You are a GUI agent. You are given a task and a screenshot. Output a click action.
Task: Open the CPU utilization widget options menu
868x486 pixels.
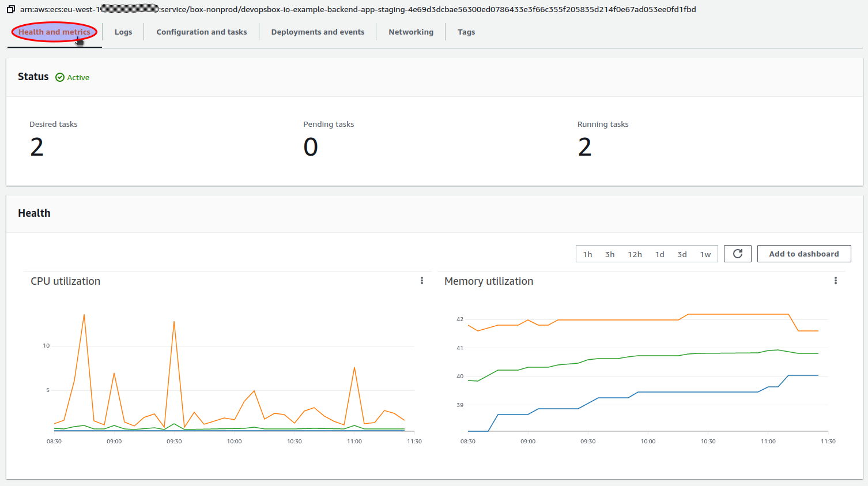(x=421, y=281)
